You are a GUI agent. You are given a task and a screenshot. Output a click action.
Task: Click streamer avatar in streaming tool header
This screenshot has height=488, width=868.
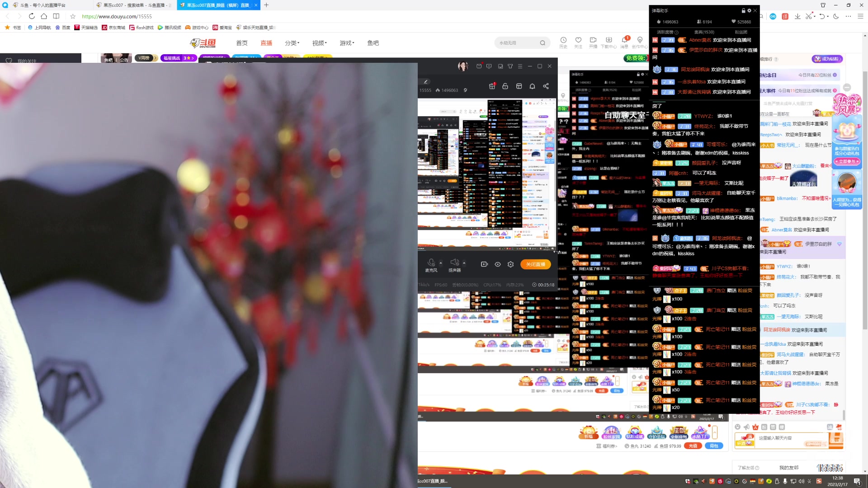(x=462, y=66)
